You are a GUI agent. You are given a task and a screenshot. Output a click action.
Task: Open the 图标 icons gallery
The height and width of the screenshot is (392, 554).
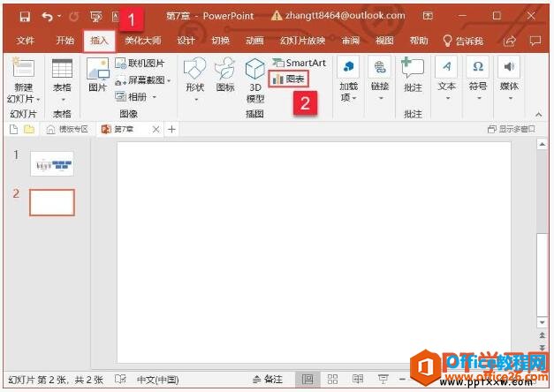tap(224, 75)
